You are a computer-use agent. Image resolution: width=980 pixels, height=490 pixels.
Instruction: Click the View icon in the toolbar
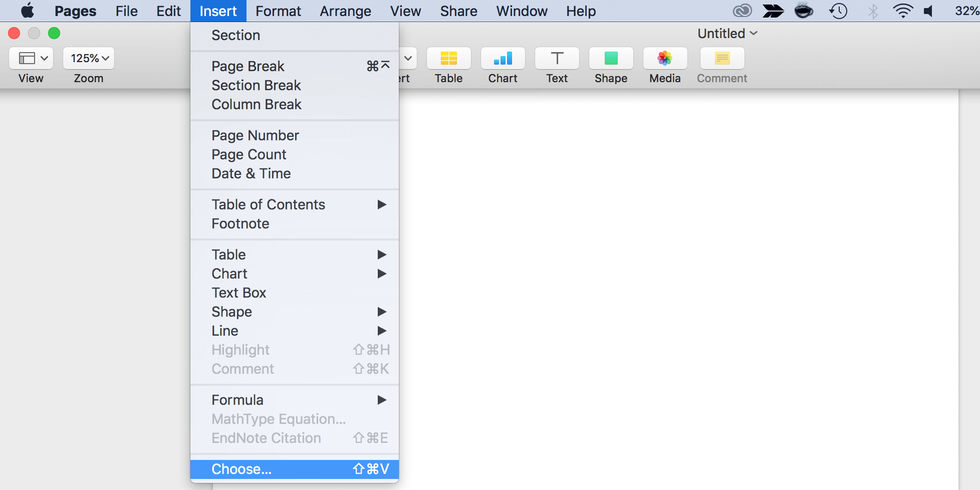pyautogui.click(x=31, y=58)
